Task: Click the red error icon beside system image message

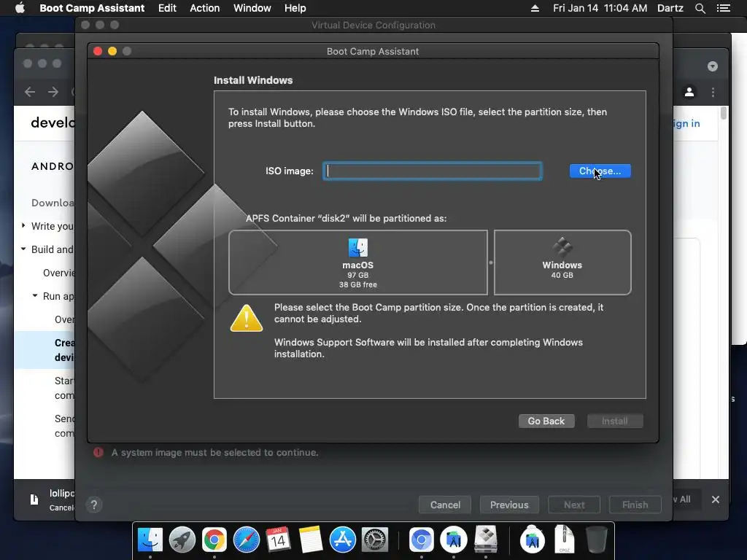Action: point(98,452)
